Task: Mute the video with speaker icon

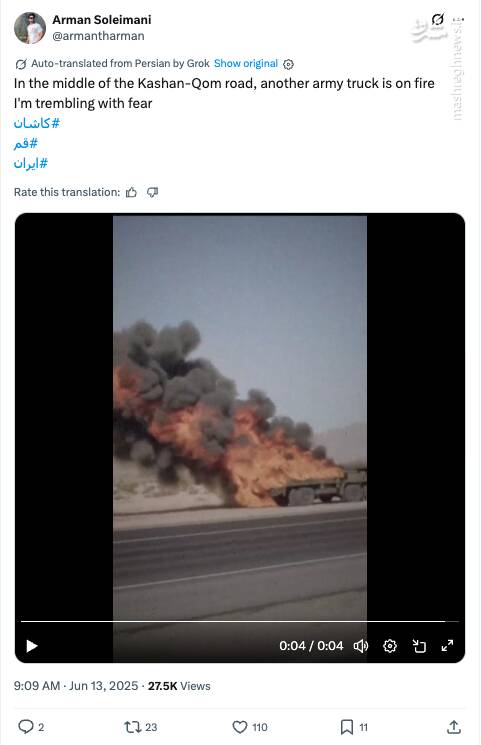Action: [361, 646]
